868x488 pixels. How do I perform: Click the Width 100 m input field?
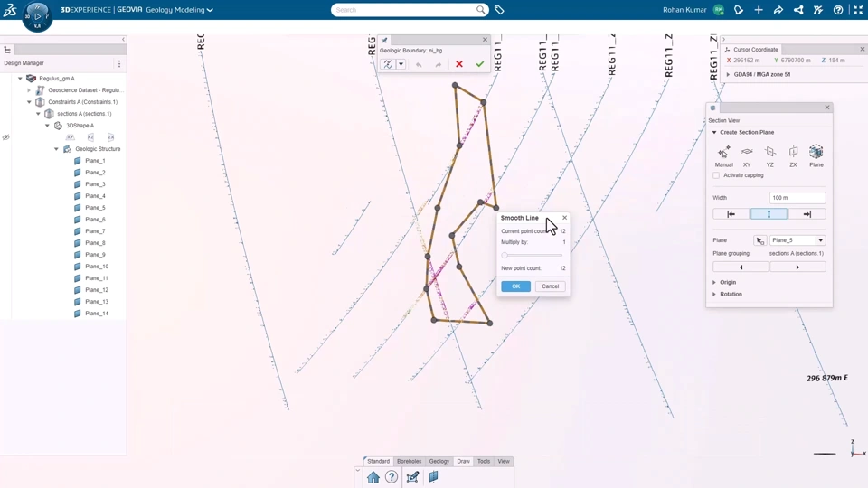tap(797, 198)
